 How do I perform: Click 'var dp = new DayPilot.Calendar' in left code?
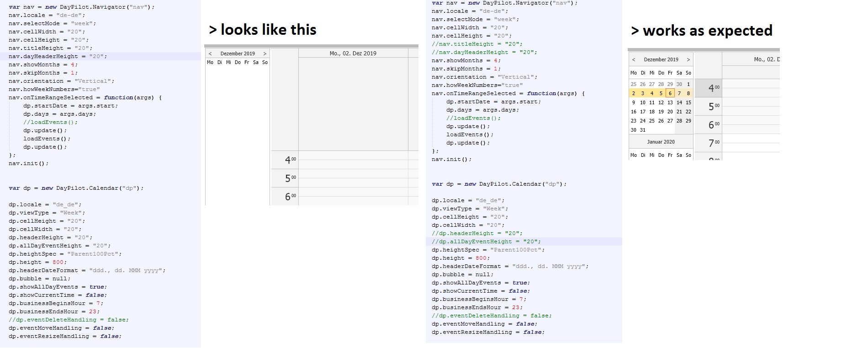point(76,188)
